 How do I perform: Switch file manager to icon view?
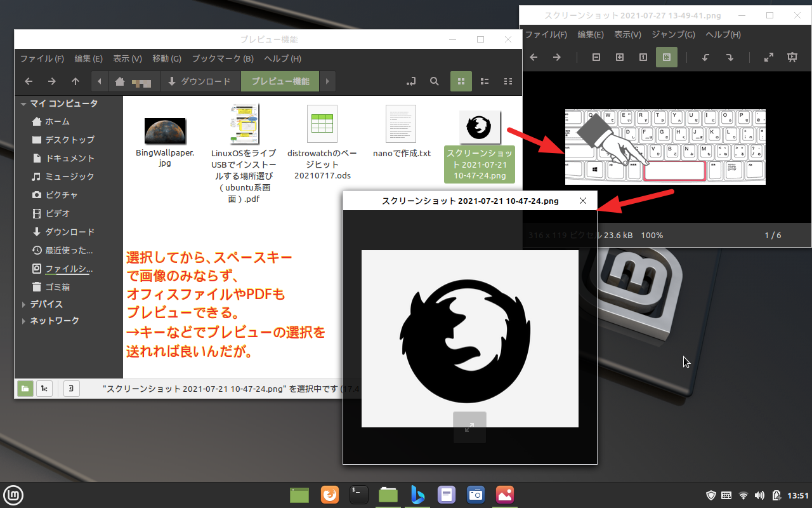point(461,81)
